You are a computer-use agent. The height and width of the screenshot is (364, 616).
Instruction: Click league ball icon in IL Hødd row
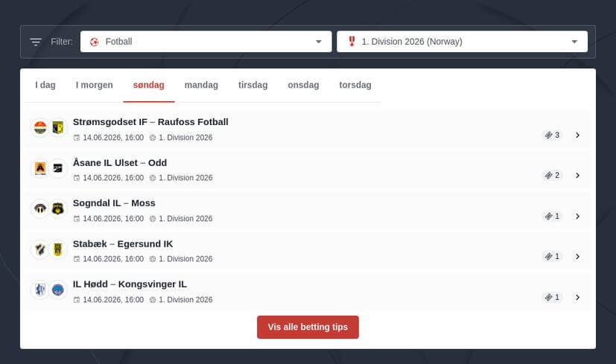tap(153, 299)
